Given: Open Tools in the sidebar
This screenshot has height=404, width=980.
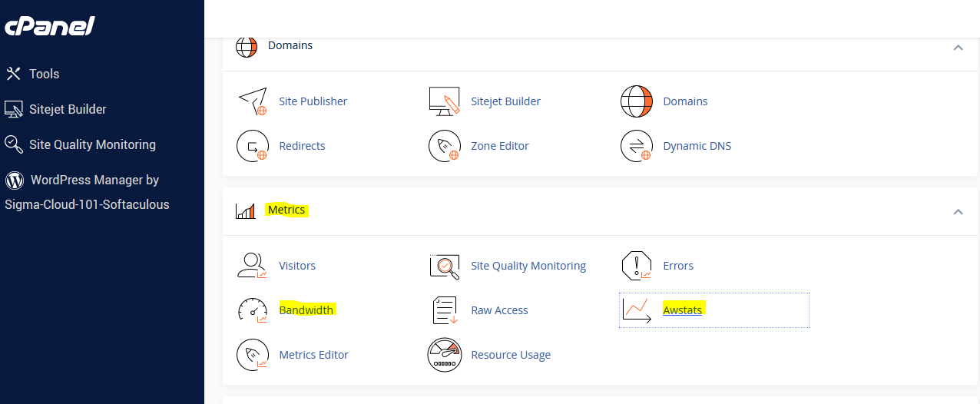Looking at the screenshot, I should click(x=44, y=74).
